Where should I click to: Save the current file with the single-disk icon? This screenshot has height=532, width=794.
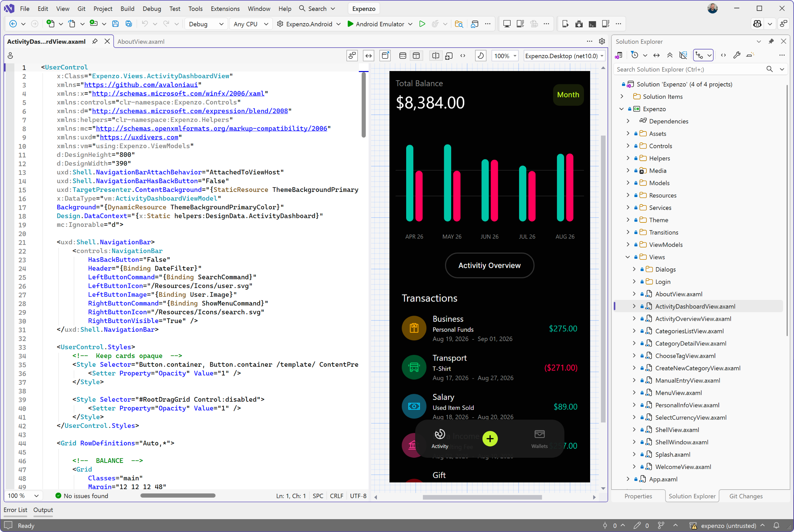coord(115,24)
